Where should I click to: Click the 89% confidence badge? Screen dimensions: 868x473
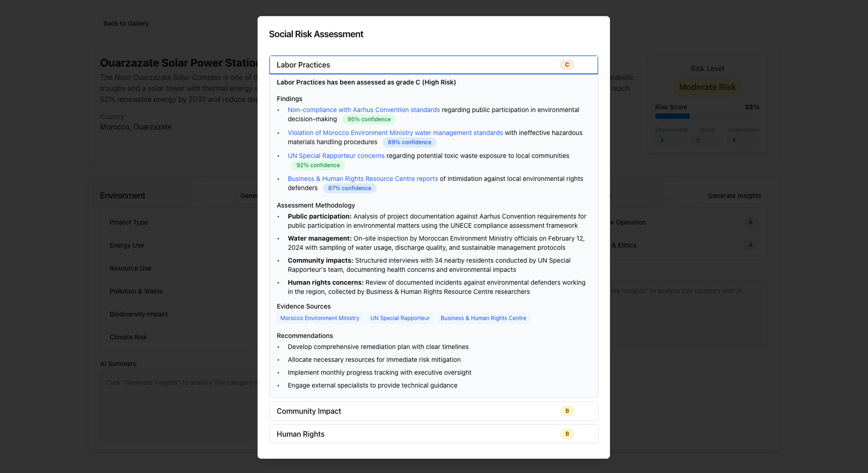pyautogui.click(x=409, y=142)
